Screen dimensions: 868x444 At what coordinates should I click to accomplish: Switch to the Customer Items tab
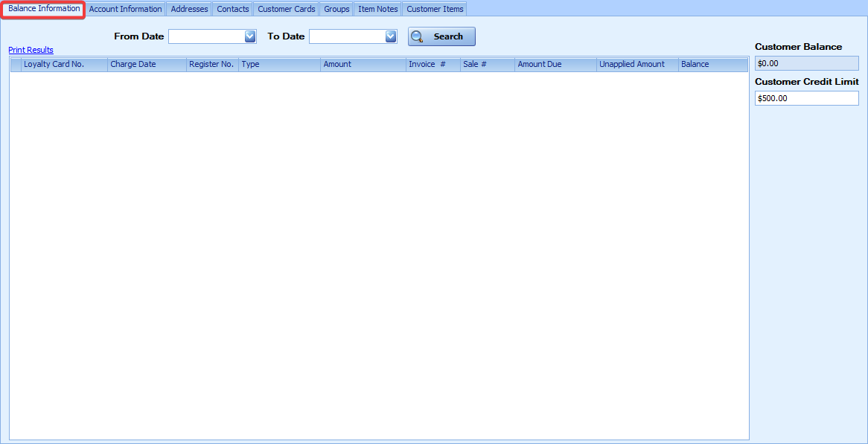[435, 9]
